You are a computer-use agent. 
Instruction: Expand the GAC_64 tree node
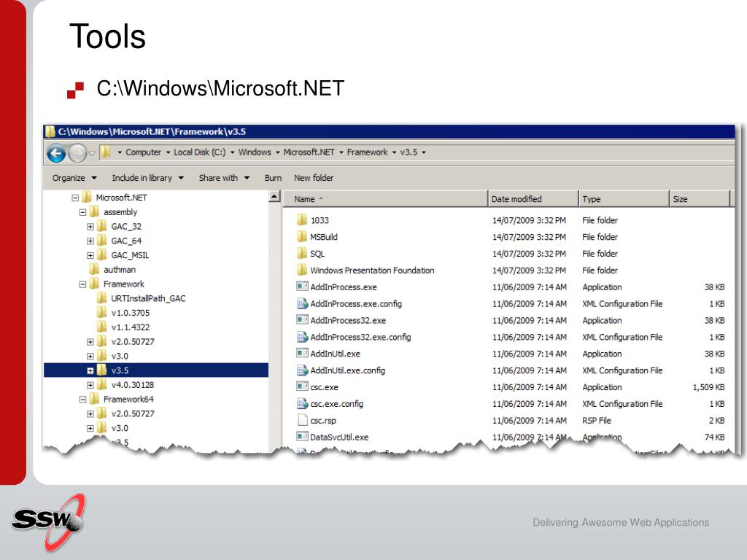pyautogui.click(x=90, y=241)
